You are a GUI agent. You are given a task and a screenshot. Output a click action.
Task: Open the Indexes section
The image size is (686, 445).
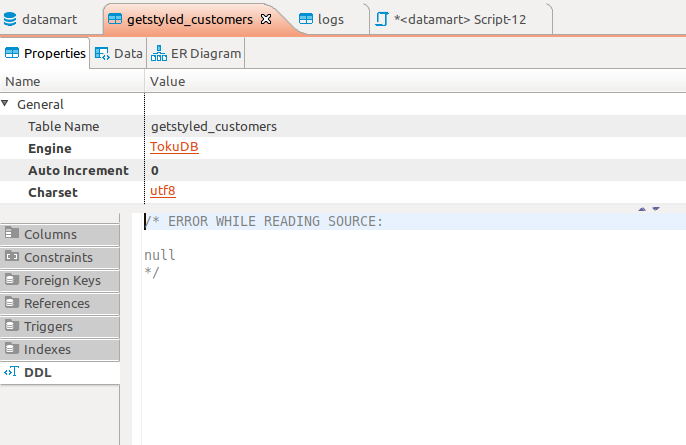click(x=60, y=350)
